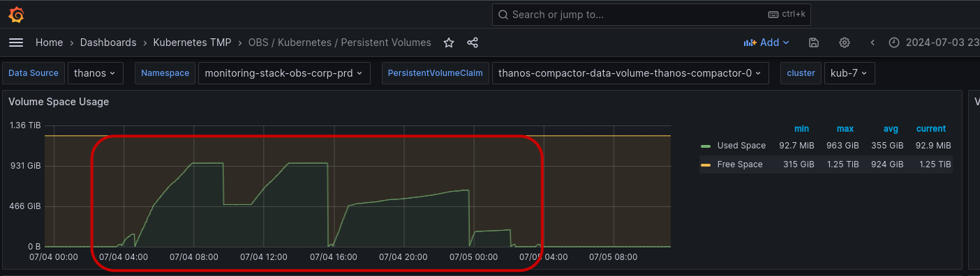Share the dashboard via share icon

(x=473, y=43)
